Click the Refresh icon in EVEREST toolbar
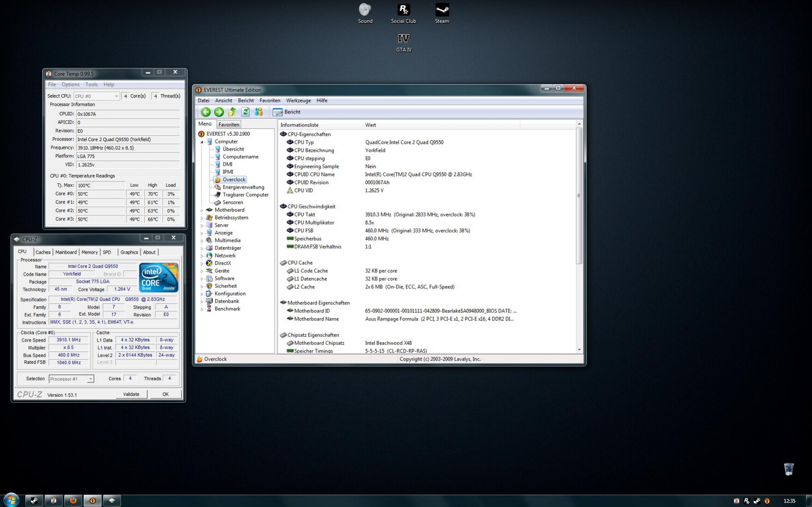Viewport: 812px width, 507px height. [x=245, y=112]
